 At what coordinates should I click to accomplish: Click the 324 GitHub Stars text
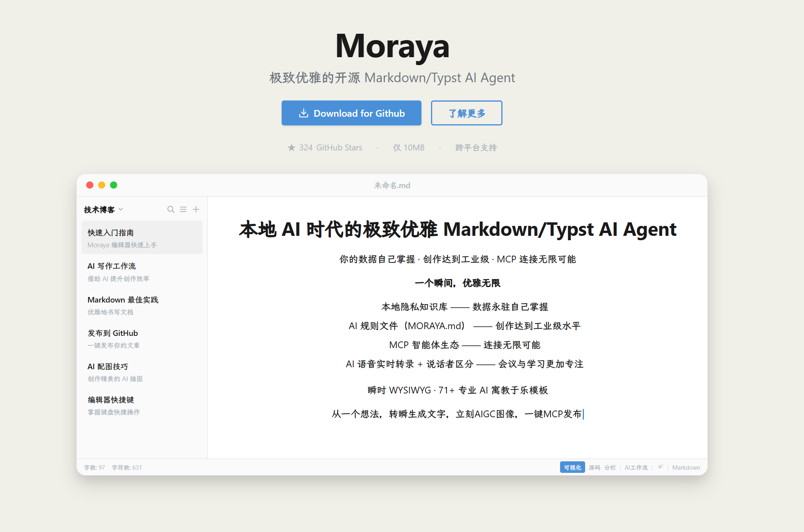330,148
